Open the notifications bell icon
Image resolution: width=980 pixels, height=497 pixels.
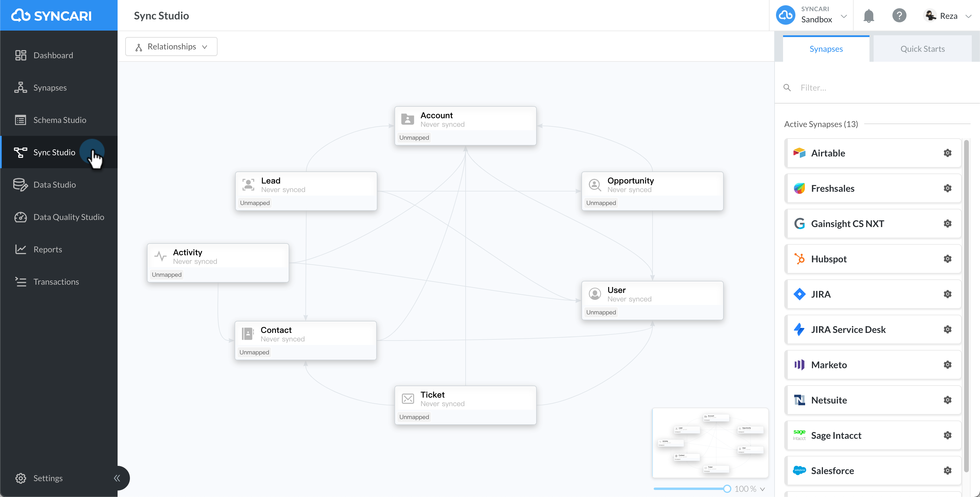tap(869, 16)
